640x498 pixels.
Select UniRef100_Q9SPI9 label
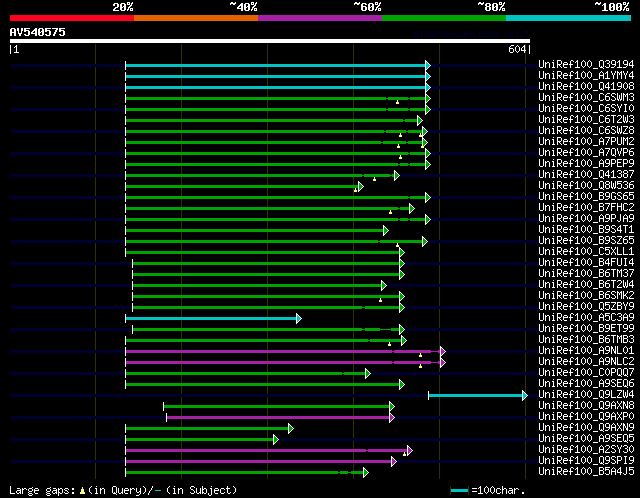tap(586, 461)
